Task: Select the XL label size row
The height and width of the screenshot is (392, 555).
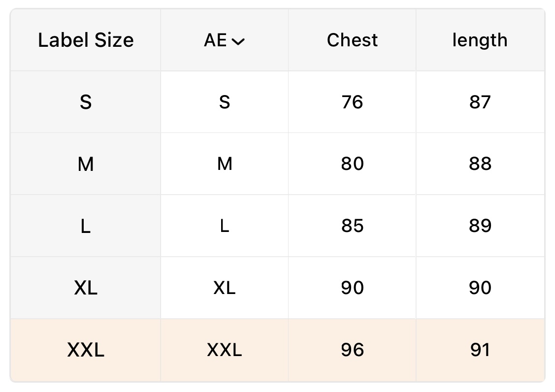Action: pyautogui.click(x=86, y=288)
